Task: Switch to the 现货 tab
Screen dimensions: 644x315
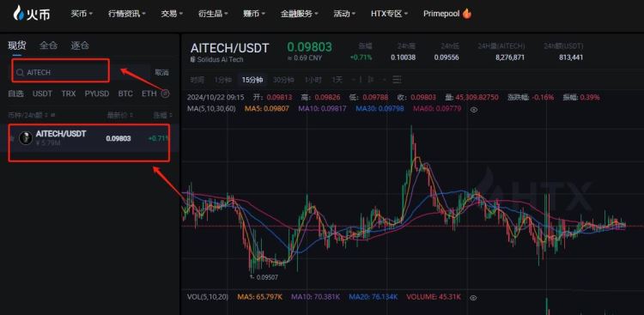Action: tap(16, 45)
